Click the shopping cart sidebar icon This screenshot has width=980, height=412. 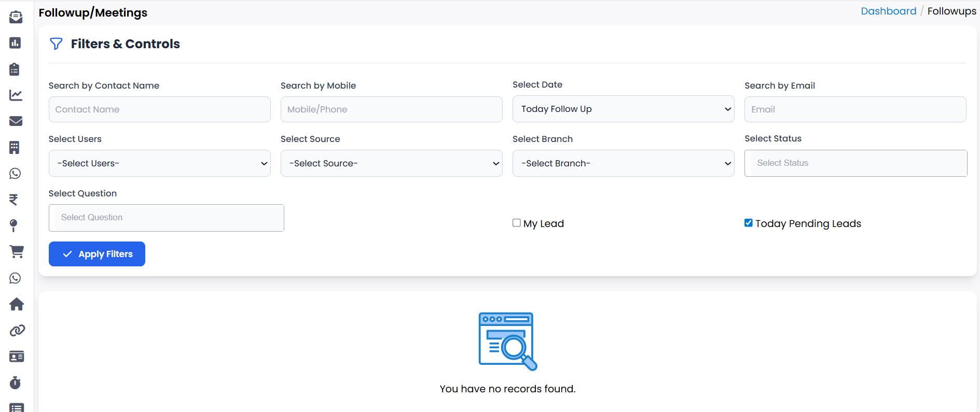tap(17, 252)
